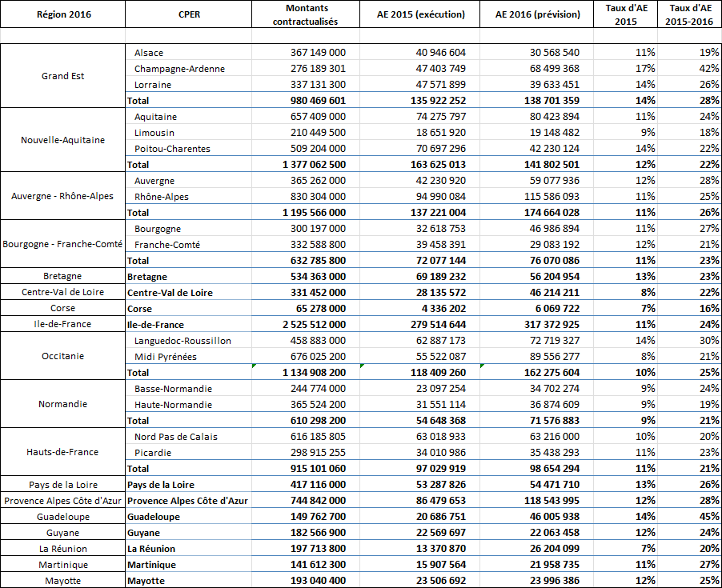Viewport: 722px width, 588px height.
Task: Click Mayotte's AE 2015 value 23 506 692
Action: [435, 581]
